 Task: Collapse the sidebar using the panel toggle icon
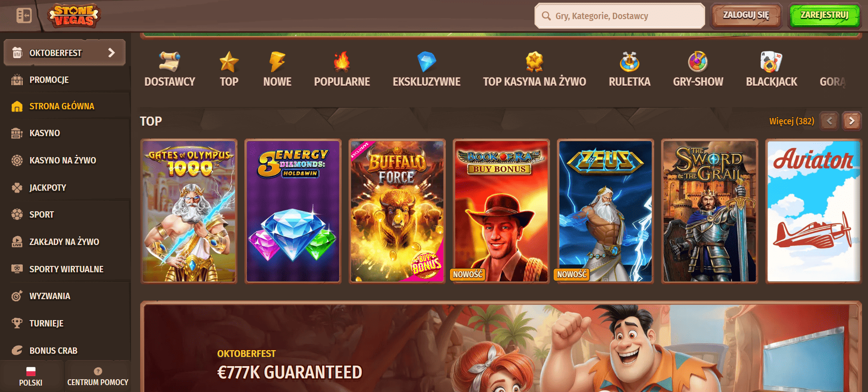(24, 15)
